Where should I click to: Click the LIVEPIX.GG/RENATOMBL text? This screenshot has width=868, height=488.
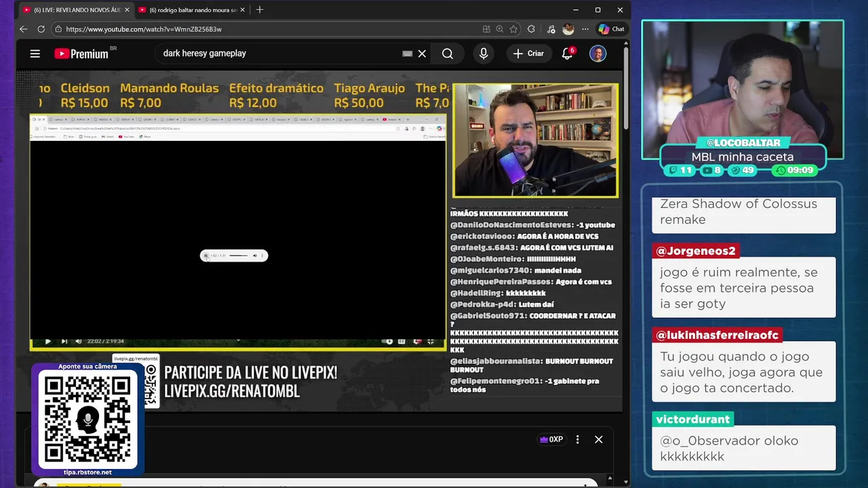(232, 391)
